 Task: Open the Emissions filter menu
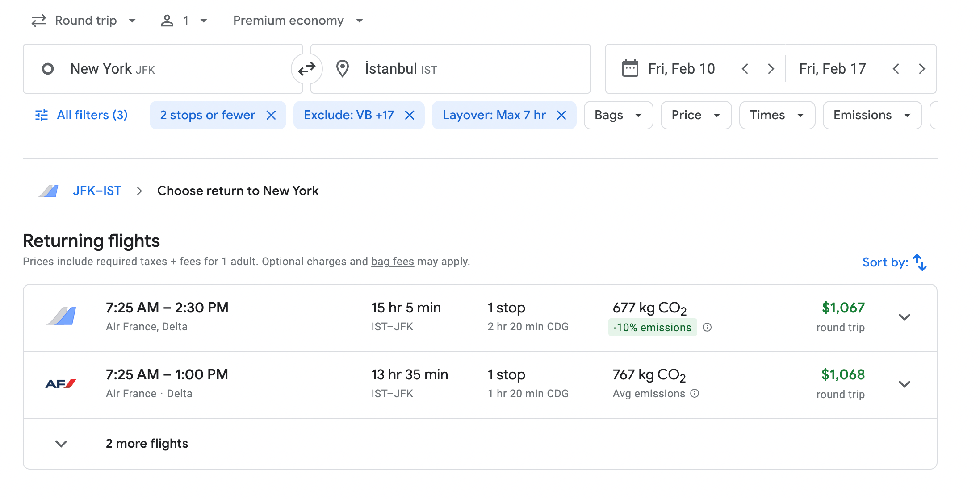pos(872,115)
